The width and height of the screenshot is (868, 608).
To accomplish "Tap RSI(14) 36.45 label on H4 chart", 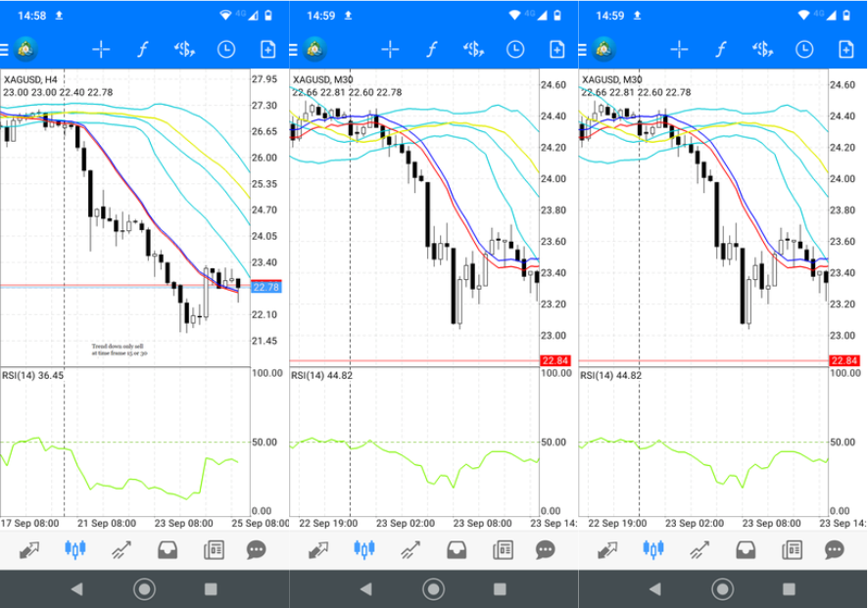I will pyautogui.click(x=33, y=375).
